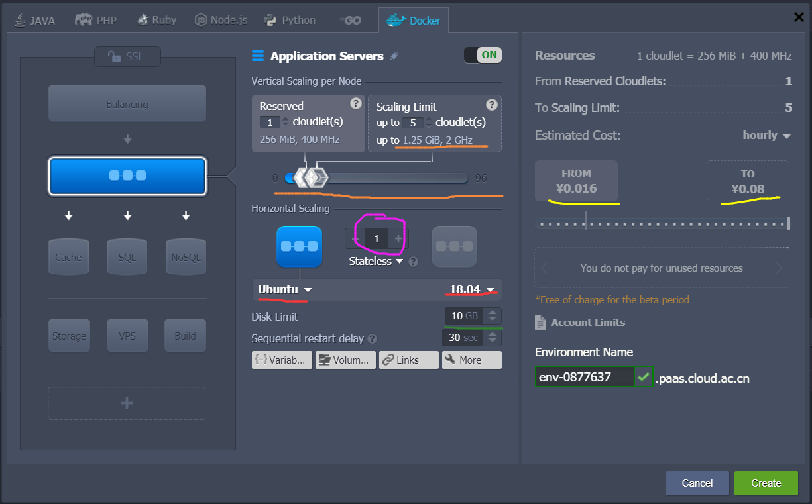Switch to the GO tab

click(x=350, y=20)
